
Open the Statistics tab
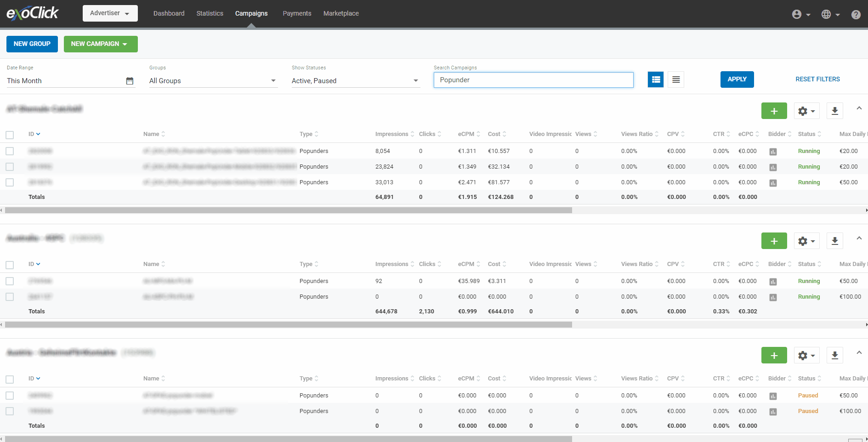[210, 13]
